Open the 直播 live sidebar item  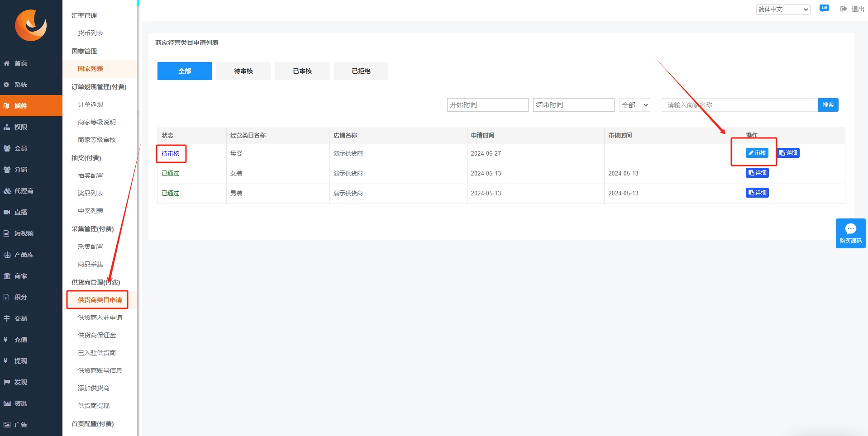tap(31, 212)
